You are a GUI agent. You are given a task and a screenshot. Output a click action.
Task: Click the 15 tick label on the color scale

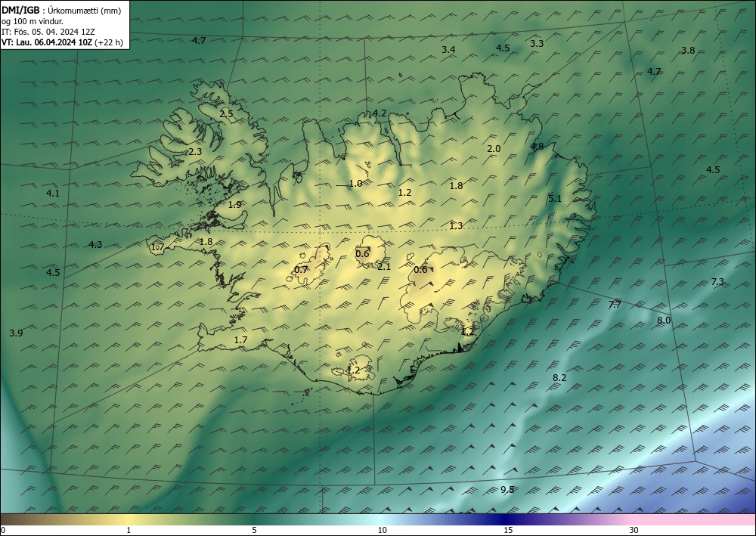[508, 531]
